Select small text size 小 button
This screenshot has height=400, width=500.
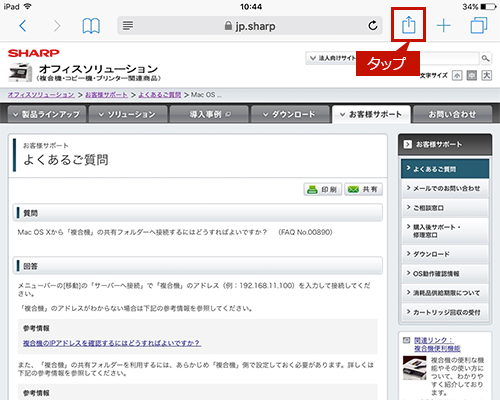point(457,76)
